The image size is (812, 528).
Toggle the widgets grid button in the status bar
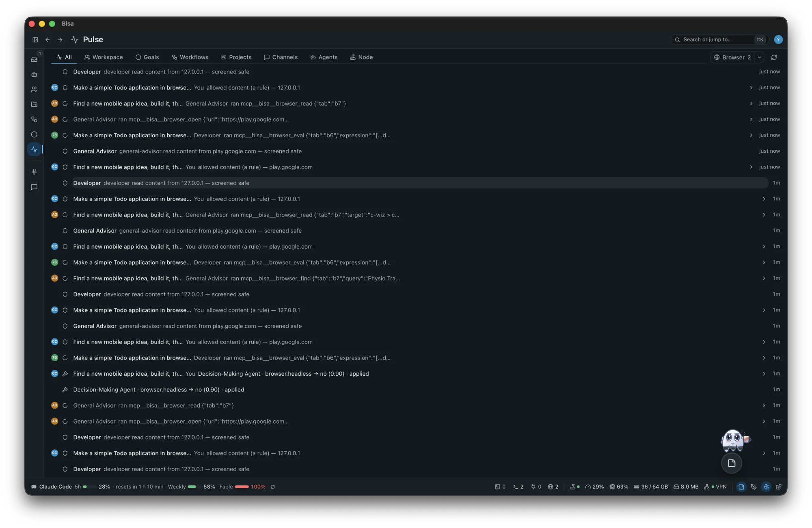pyautogui.click(x=779, y=487)
